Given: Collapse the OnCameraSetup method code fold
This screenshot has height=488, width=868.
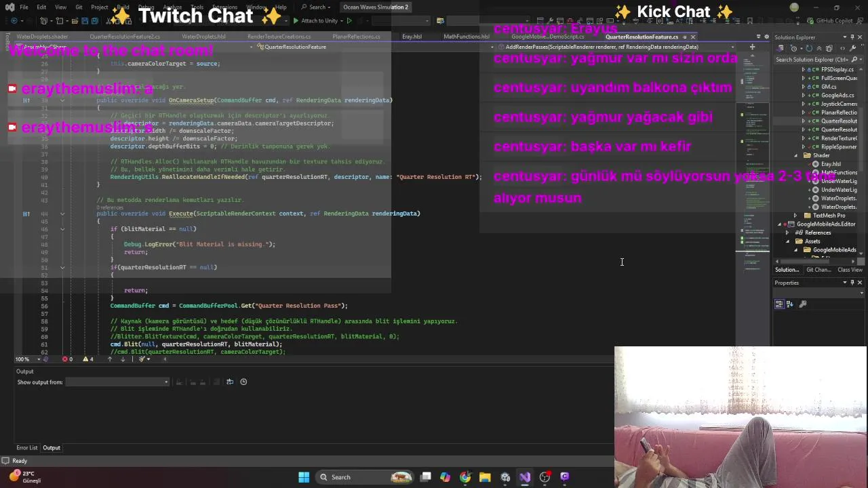Looking at the screenshot, I should [x=62, y=100].
